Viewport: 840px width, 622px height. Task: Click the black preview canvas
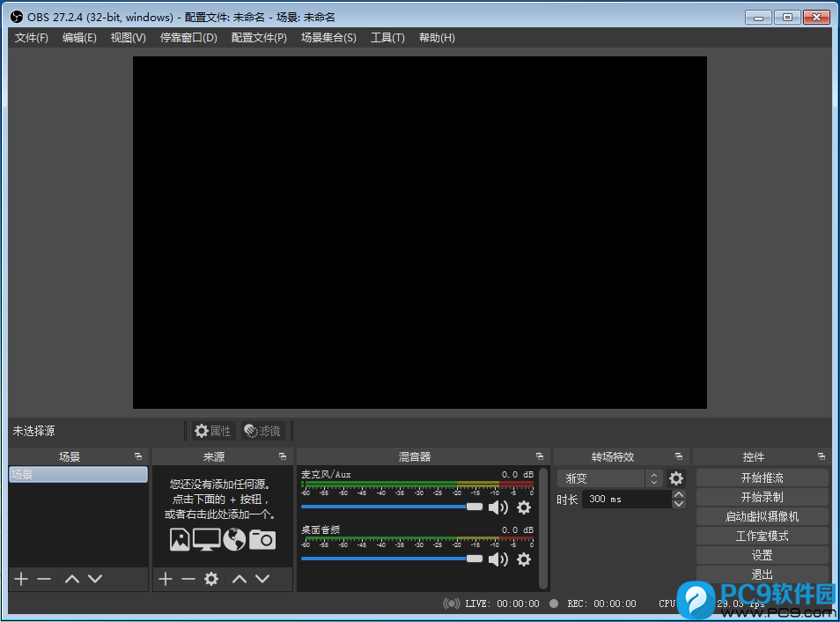coord(419,233)
